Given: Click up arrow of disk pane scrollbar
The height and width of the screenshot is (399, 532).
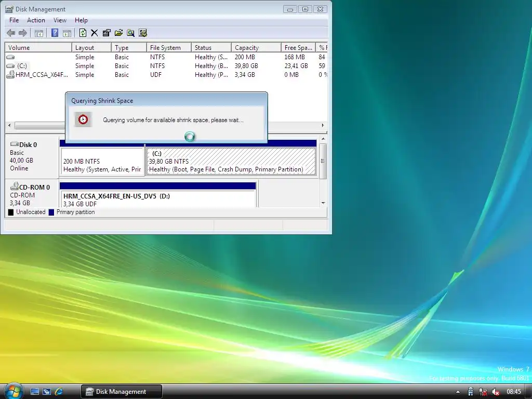Looking at the screenshot, I should [x=323, y=139].
